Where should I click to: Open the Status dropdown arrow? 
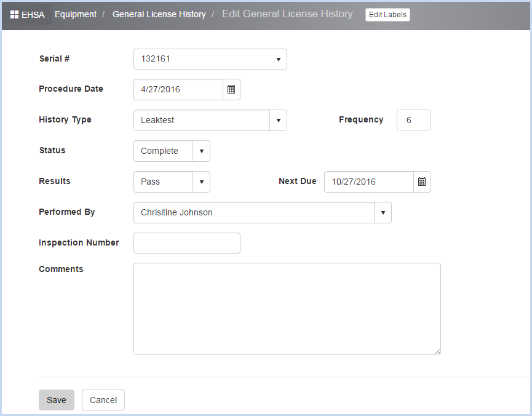pos(202,151)
